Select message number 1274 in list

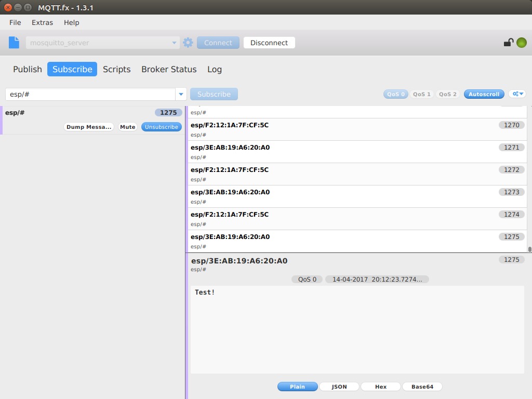(x=356, y=219)
